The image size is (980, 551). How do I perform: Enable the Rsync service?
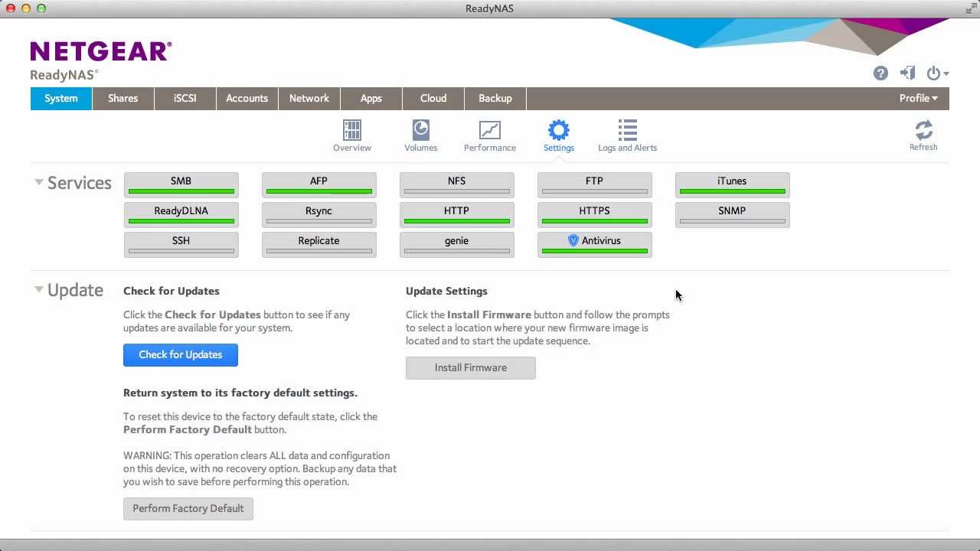pyautogui.click(x=319, y=214)
